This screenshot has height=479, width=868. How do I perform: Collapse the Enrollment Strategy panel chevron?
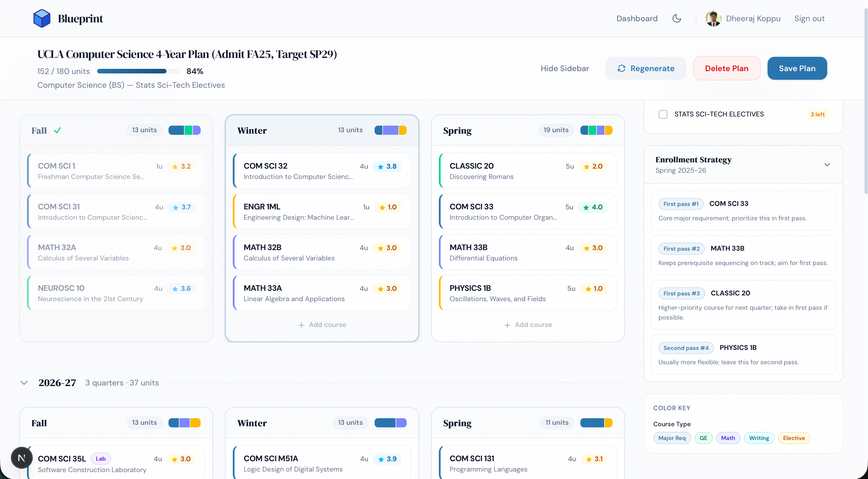tap(827, 165)
